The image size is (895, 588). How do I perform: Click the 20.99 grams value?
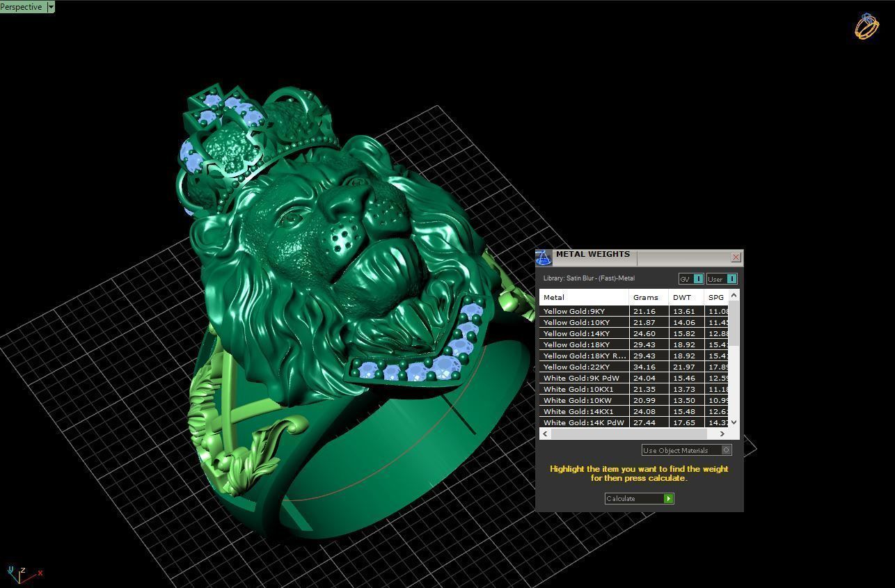644,400
